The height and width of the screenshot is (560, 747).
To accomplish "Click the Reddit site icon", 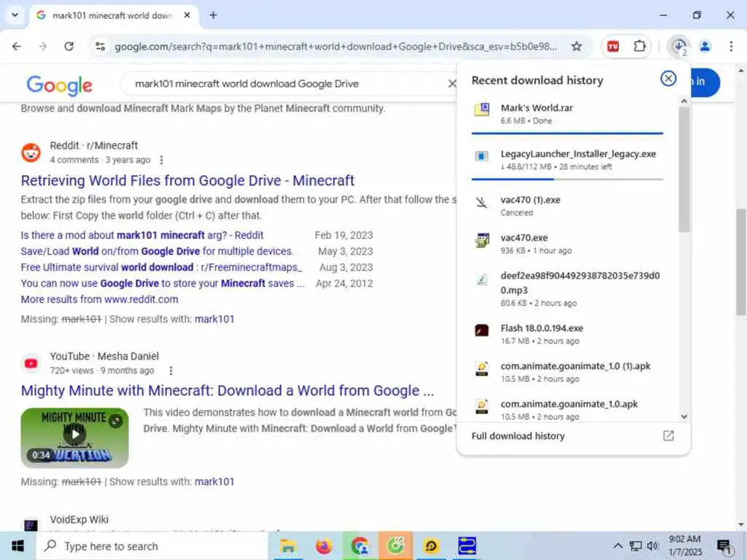I will pos(31,152).
